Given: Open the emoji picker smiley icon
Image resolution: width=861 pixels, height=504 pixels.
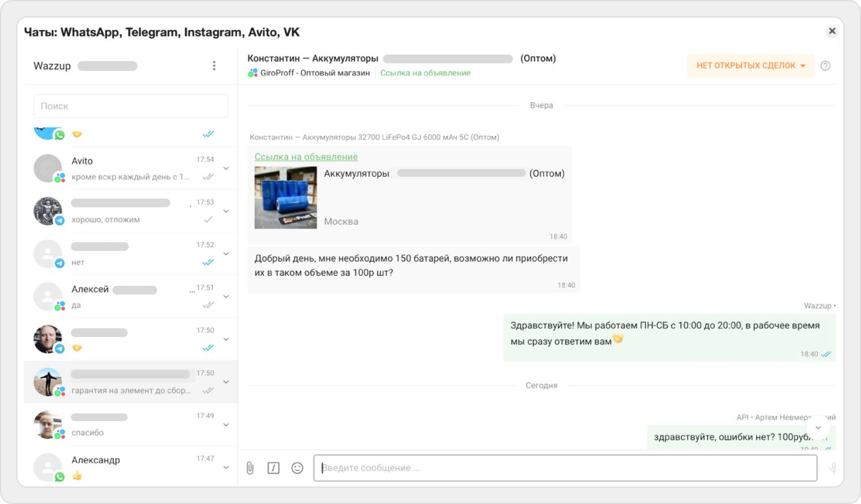Looking at the screenshot, I should click(x=297, y=468).
